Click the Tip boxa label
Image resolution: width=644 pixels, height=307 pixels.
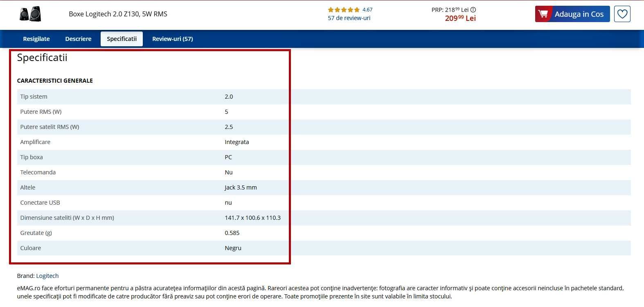click(32, 157)
